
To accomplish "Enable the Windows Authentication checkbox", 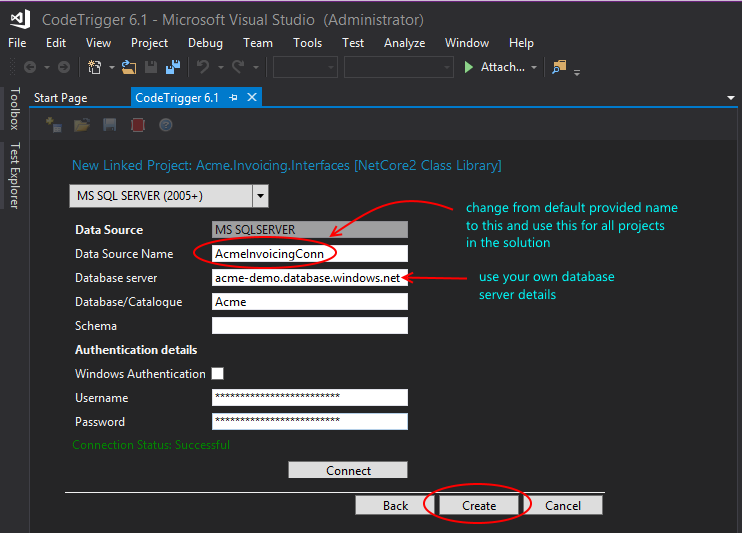I will pos(217,374).
